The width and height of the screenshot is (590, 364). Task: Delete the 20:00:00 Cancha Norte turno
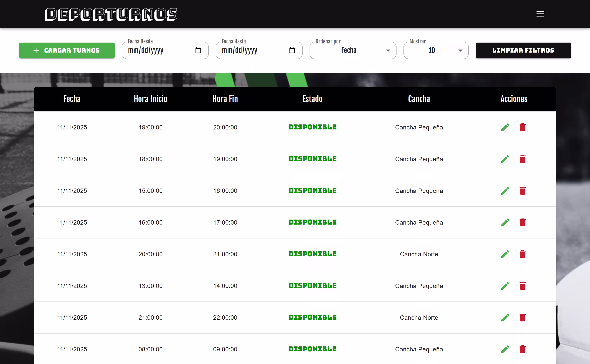522,254
